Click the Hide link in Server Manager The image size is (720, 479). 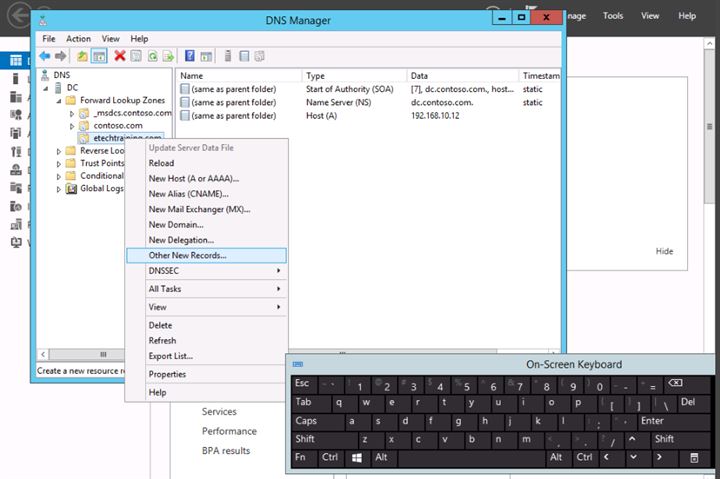664,251
